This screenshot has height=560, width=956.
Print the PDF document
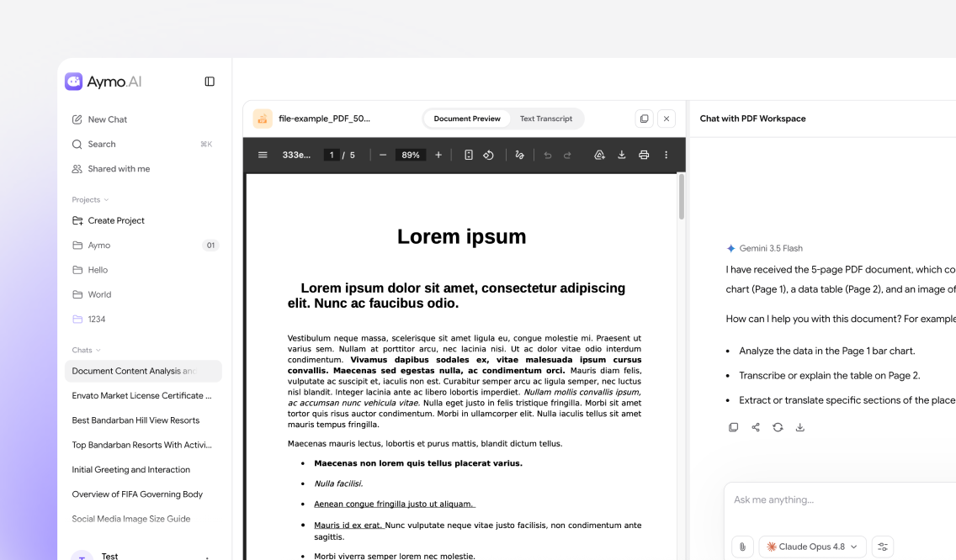pos(644,156)
